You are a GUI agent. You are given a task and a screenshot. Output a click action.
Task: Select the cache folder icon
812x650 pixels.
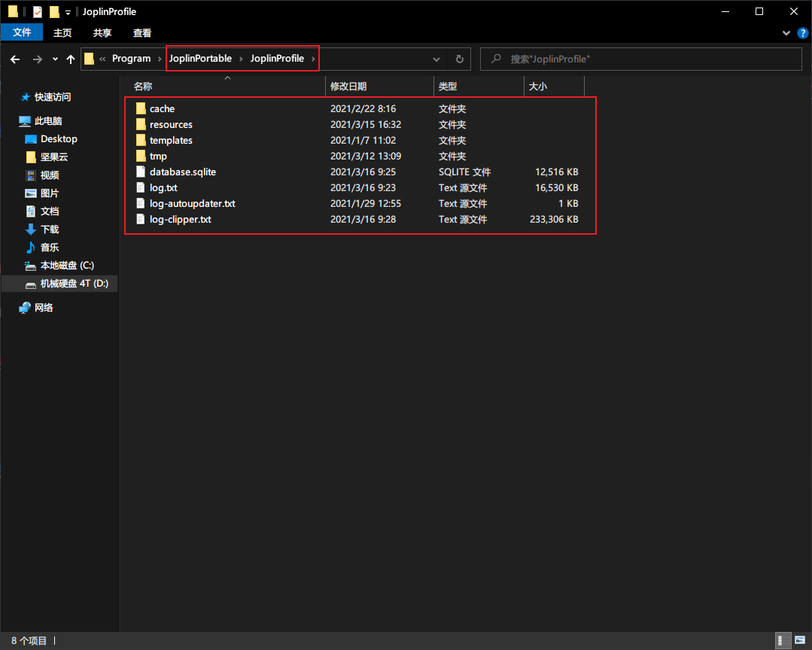click(140, 108)
